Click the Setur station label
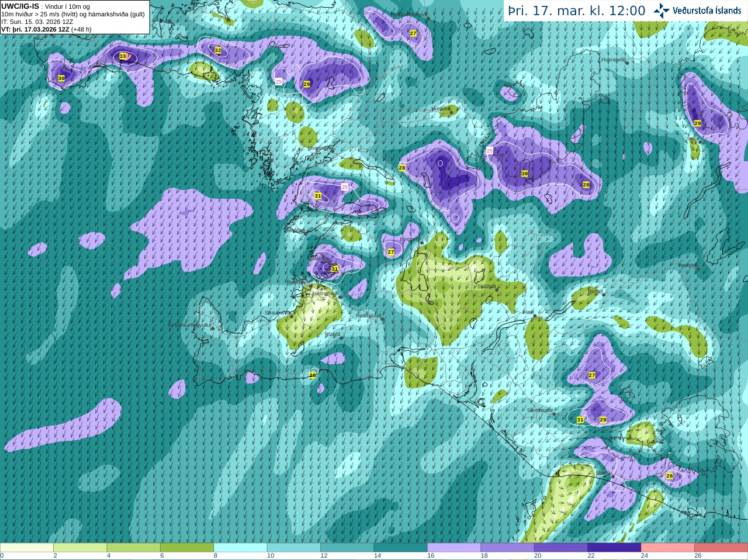Screen dimensions: 748x560 (x=693, y=139)
